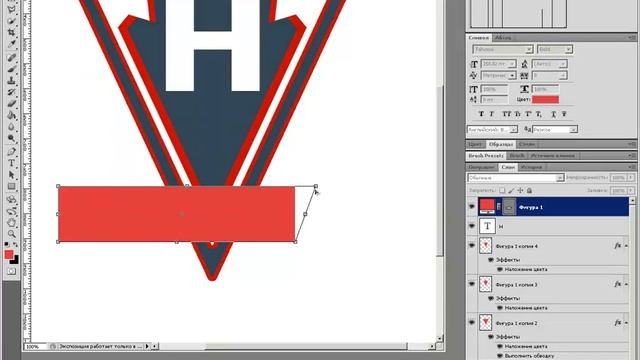The height and width of the screenshot is (360, 640).
Task: Open the Обычные blend mode dropdown
Action: click(x=560, y=178)
